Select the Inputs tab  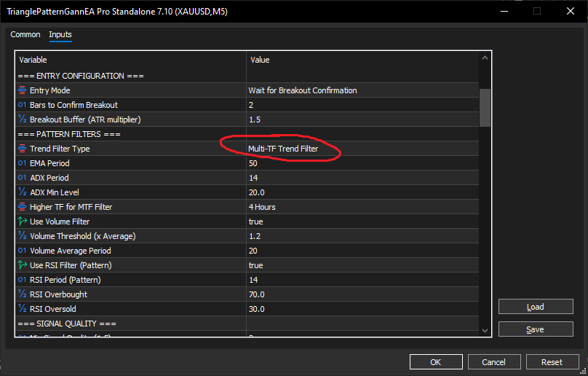tap(60, 35)
